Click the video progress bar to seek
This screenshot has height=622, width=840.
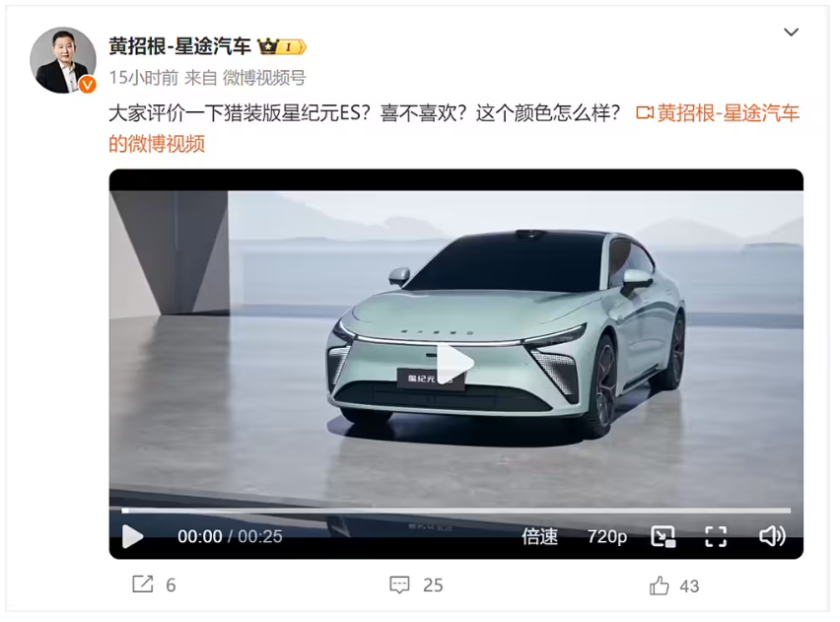coord(455,511)
